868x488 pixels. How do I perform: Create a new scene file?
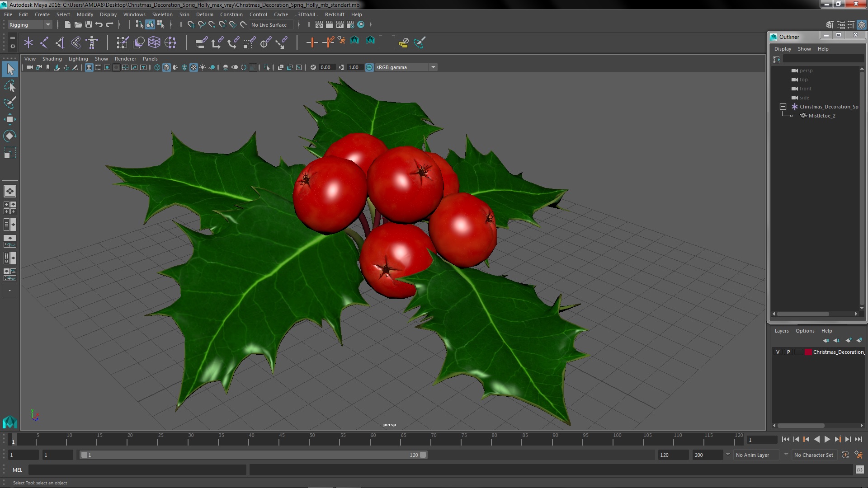click(x=68, y=24)
